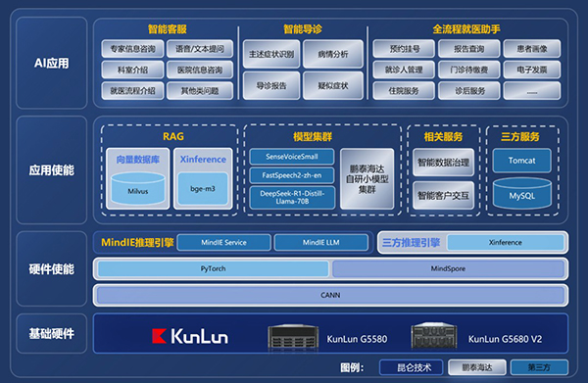Click the 鹏泰海达 legend swatch

[x=477, y=367]
